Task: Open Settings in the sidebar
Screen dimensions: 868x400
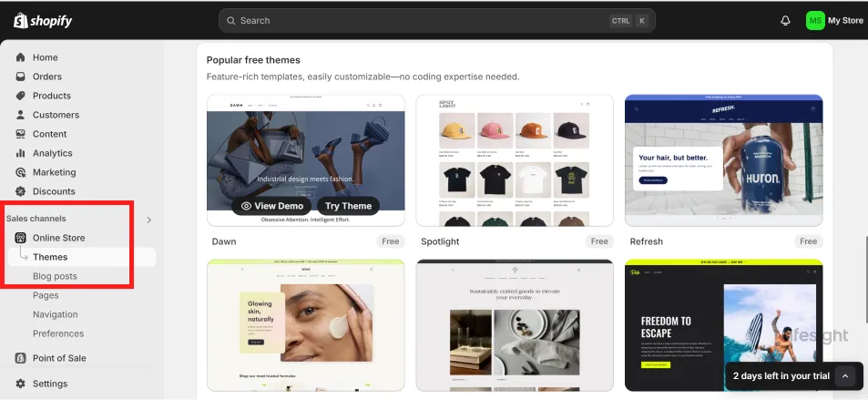Action: pyautogui.click(x=50, y=384)
